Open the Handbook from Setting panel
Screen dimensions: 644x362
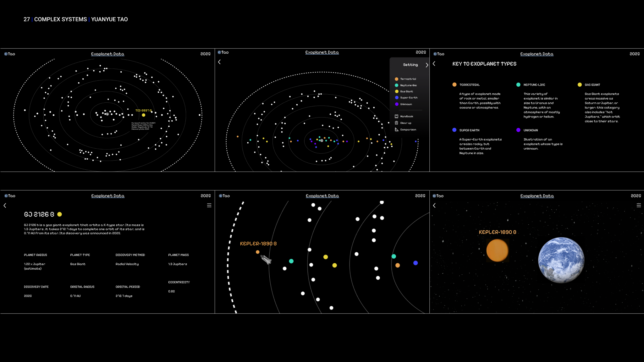(406, 117)
